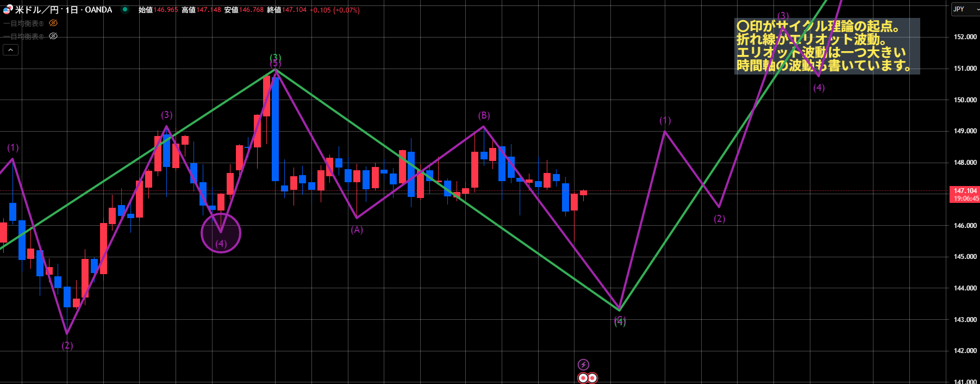
Task: Click the (A) wave label below the chart low
Action: point(357,230)
